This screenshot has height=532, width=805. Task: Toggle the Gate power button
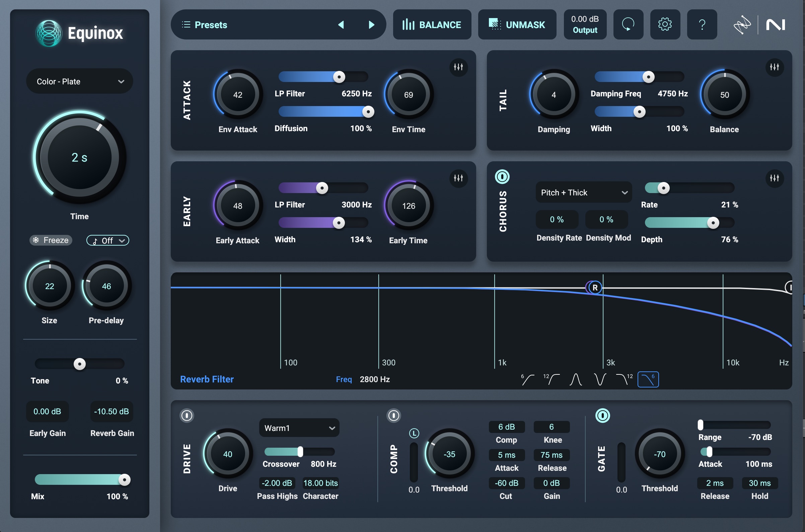603,415
